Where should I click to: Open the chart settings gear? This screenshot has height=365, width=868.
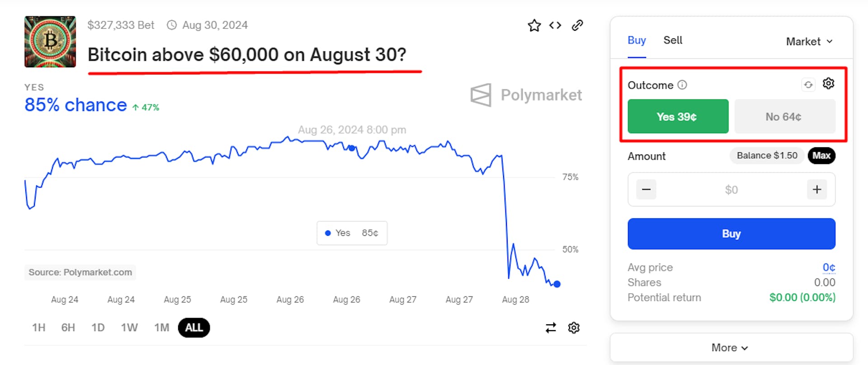[573, 328]
